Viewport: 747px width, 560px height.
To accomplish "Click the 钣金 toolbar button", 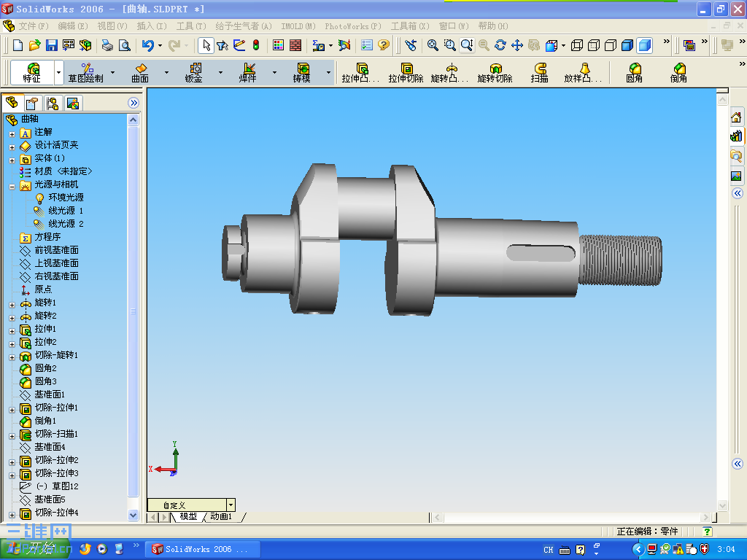I will point(194,72).
